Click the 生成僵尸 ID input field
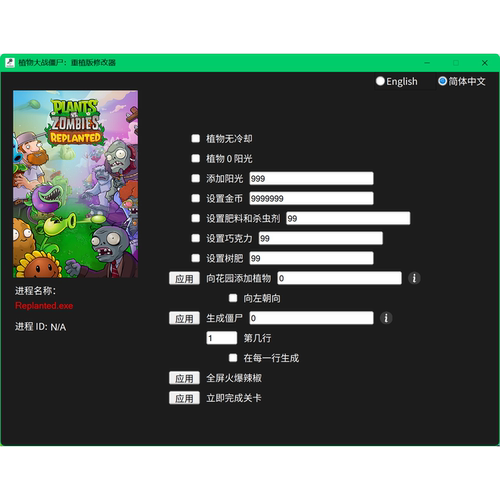Image resolution: width=500 pixels, height=500 pixels. click(311, 318)
